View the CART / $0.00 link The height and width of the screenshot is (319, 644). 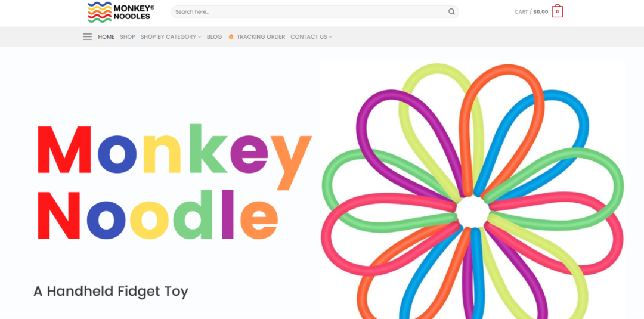(x=531, y=11)
